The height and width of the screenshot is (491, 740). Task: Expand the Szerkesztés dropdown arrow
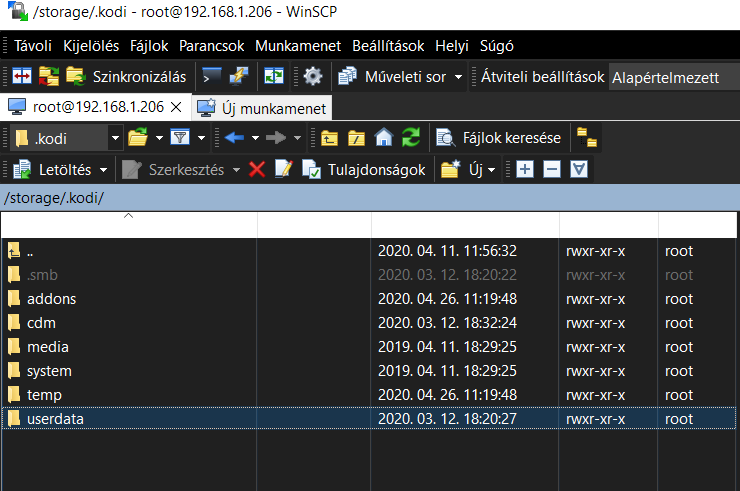236,169
